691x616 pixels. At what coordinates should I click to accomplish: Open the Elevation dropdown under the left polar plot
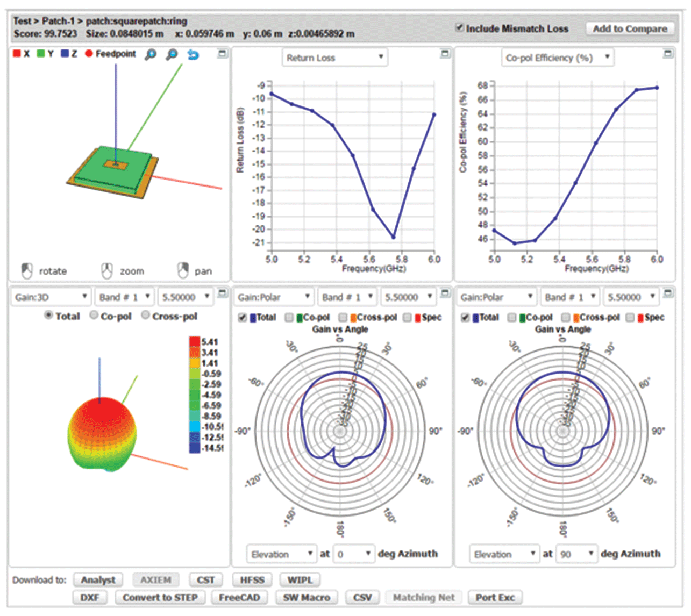point(281,554)
